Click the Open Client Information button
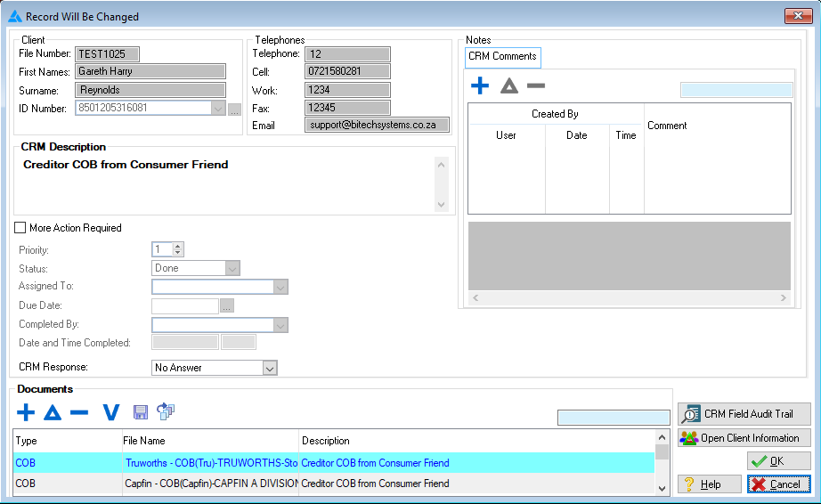The image size is (821, 504). tap(744, 438)
